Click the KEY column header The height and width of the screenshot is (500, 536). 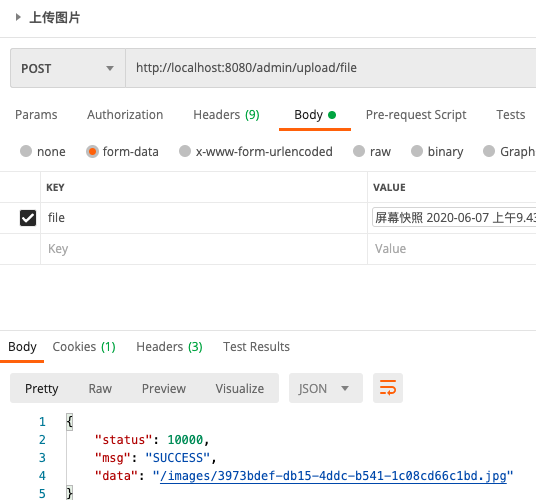[55, 188]
